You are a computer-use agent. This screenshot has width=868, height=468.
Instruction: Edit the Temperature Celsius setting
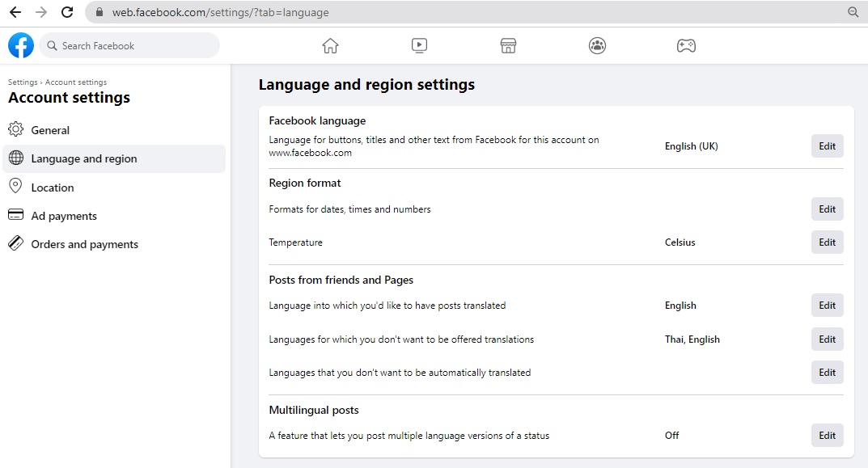click(827, 242)
